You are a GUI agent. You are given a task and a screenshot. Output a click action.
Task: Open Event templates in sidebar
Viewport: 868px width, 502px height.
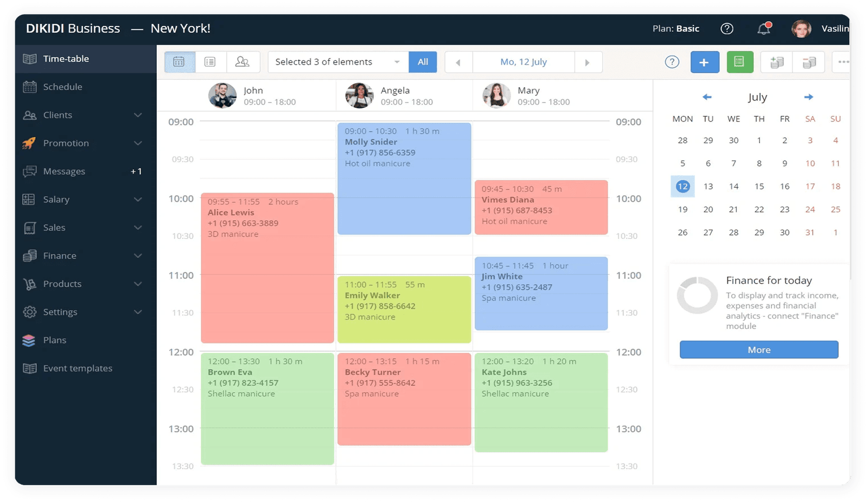click(x=86, y=368)
